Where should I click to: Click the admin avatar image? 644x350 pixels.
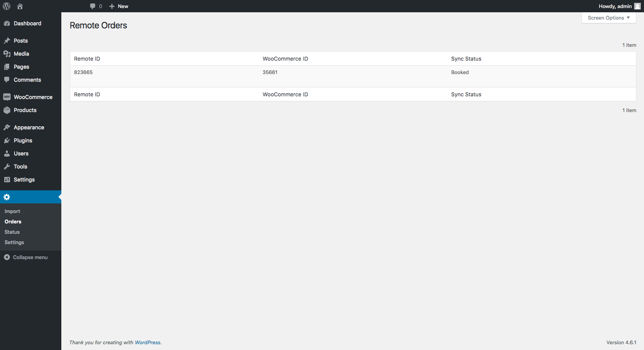637,6
